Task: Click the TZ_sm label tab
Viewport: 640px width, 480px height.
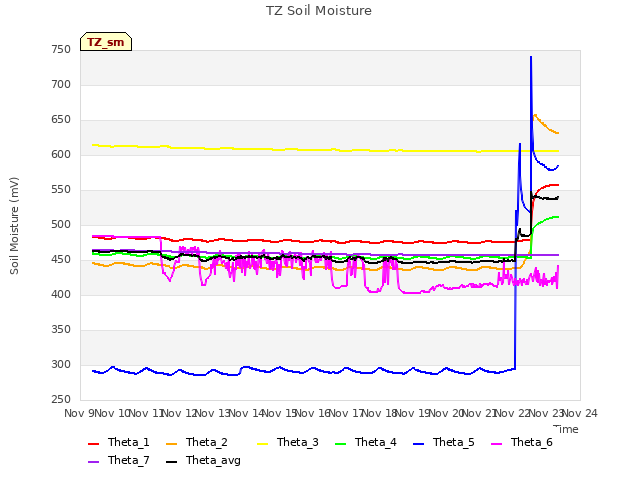Action: pos(106,42)
